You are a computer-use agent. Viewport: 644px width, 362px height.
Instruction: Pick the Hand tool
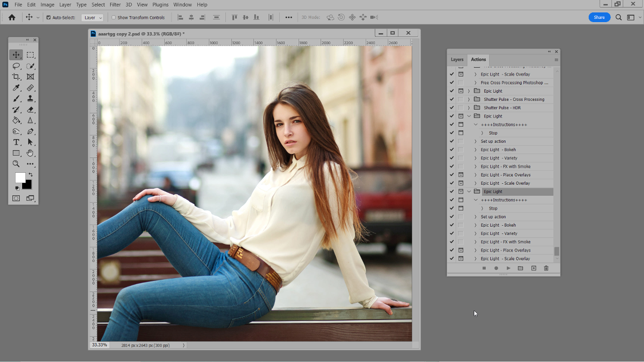pos(30,153)
